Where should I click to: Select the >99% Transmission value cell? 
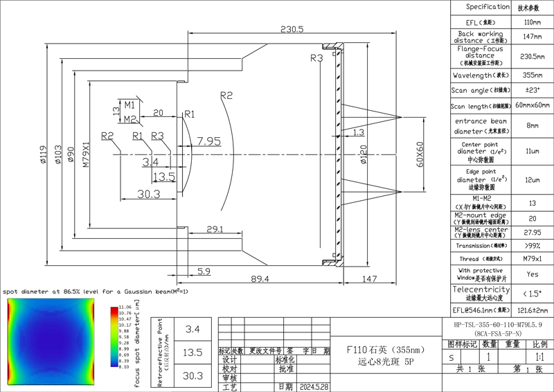point(531,245)
